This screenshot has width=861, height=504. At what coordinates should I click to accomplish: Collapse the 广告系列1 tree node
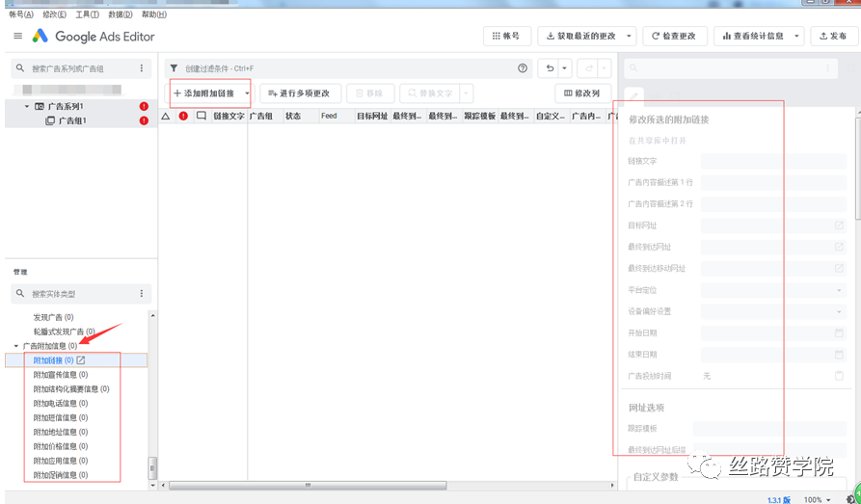coord(26,107)
